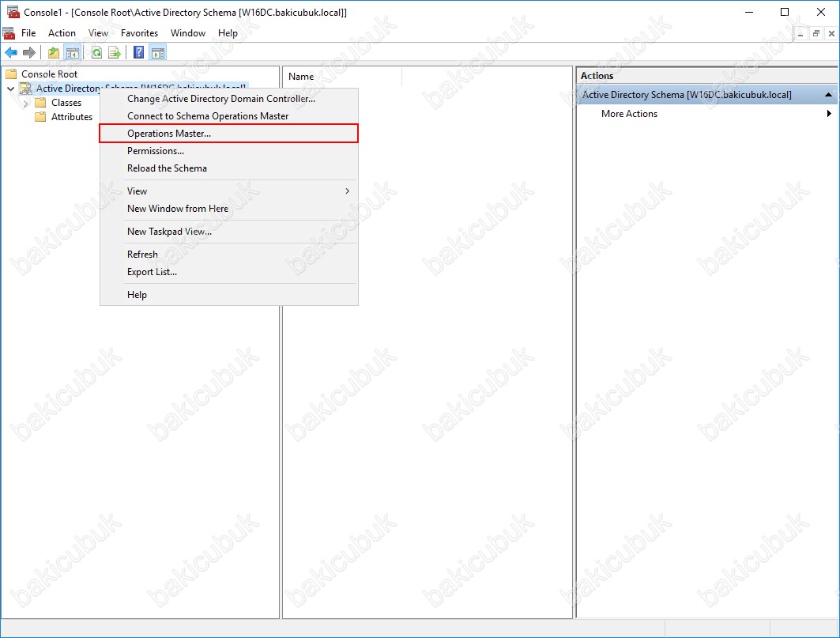Open Help via the question mark icon
Image resolution: width=840 pixels, height=638 pixels.
[139, 52]
